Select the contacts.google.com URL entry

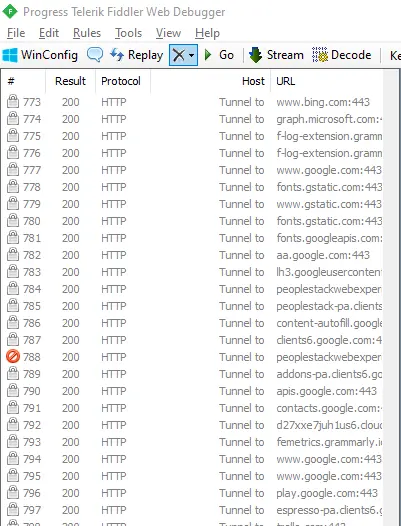tap(329, 408)
